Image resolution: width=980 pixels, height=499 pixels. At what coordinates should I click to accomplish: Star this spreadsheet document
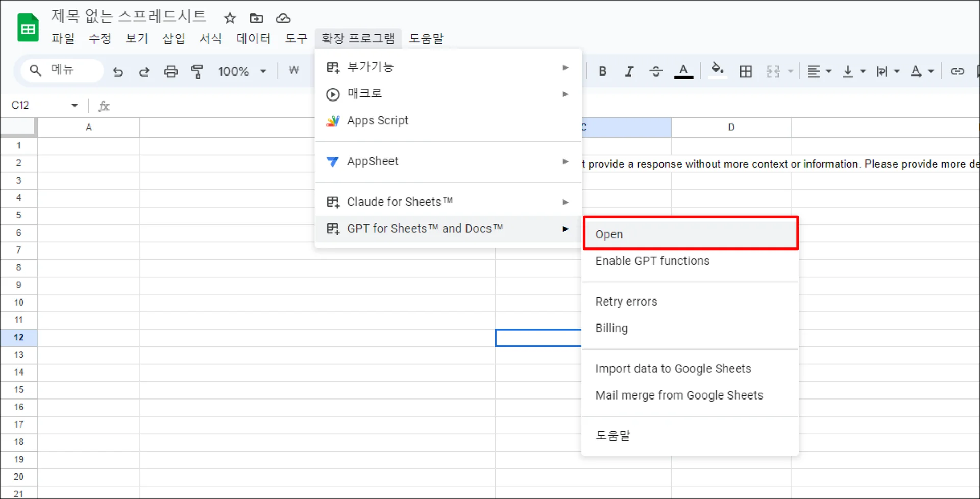[230, 19]
